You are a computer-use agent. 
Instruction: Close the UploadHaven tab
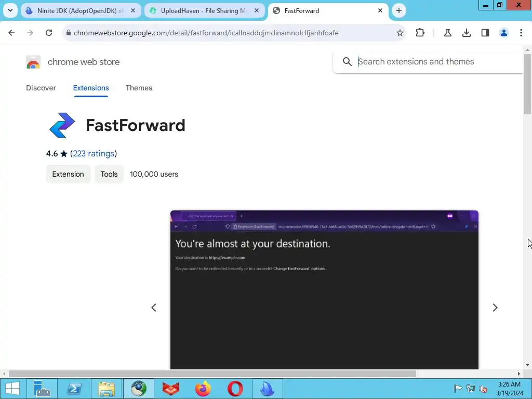(x=257, y=10)
